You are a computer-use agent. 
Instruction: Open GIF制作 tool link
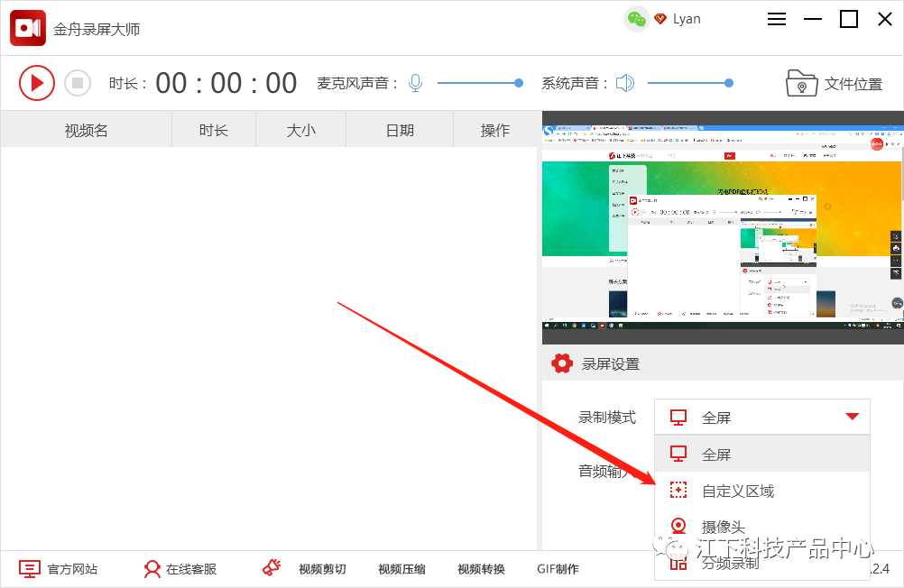coord(558,569)
